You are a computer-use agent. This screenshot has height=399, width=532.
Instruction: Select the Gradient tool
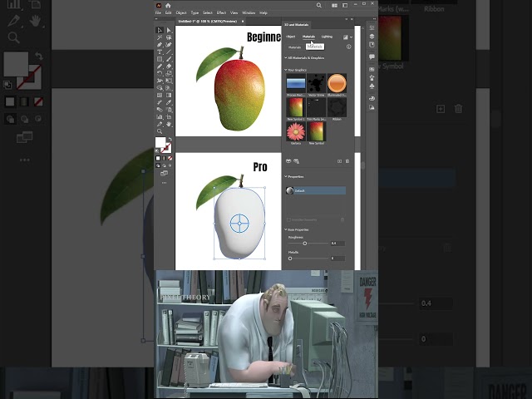169,95
